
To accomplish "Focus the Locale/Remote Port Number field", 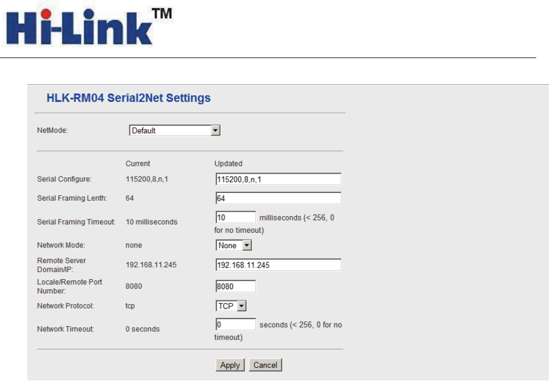I will (x=236, y=286).
